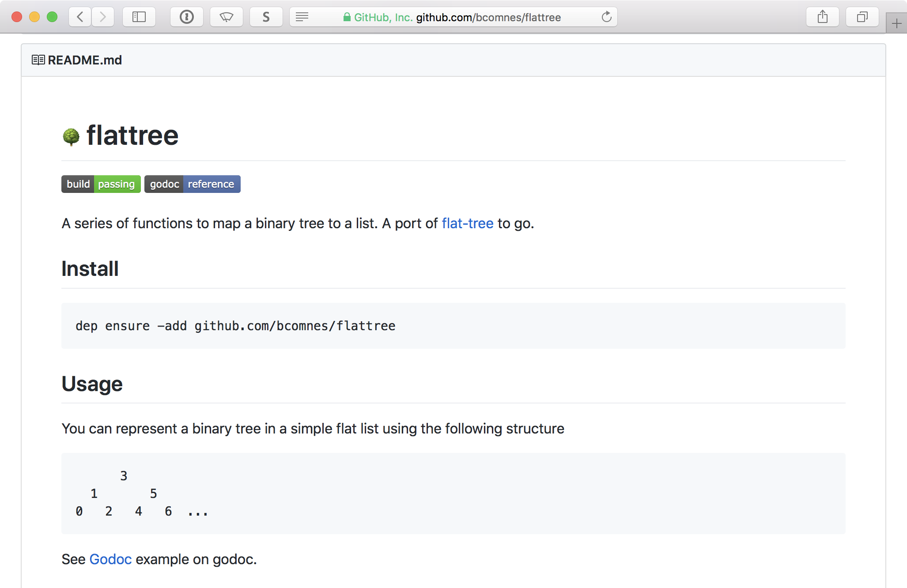
Task: Click the build passing badge
Action: [101, 184]
